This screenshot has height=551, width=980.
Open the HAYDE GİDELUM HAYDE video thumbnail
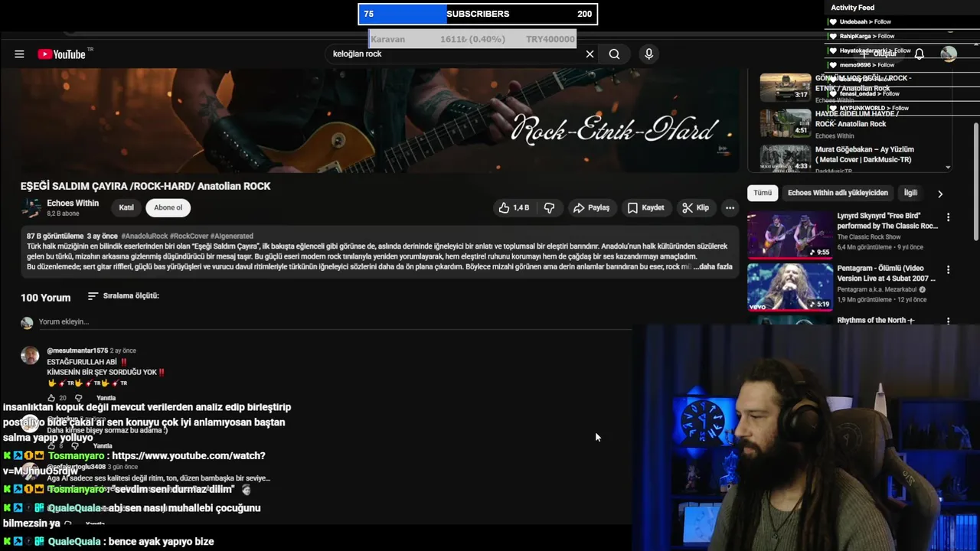tap(785, 122)
